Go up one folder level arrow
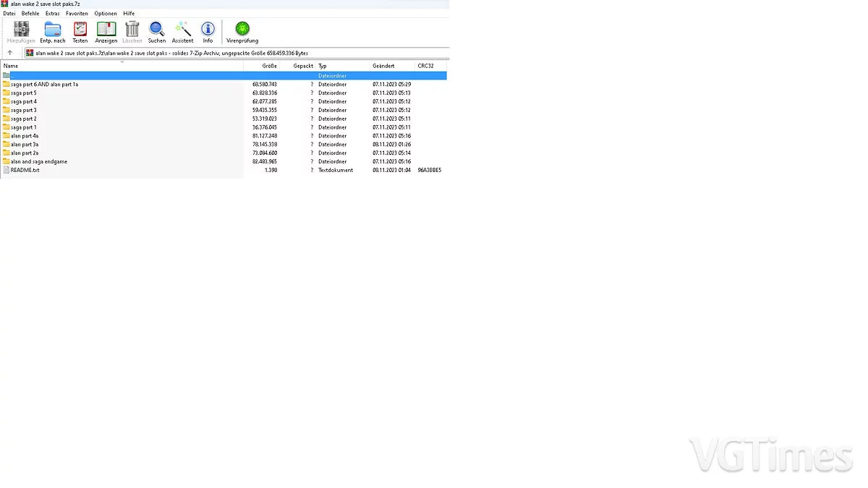The width and height of the screenshot is (868, 488). pyautogui.click(x=10, y=53)
